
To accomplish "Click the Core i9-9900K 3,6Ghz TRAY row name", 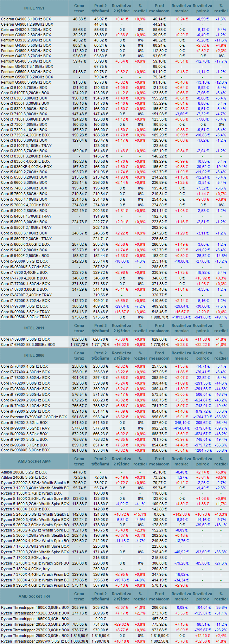I will point(25,311).
